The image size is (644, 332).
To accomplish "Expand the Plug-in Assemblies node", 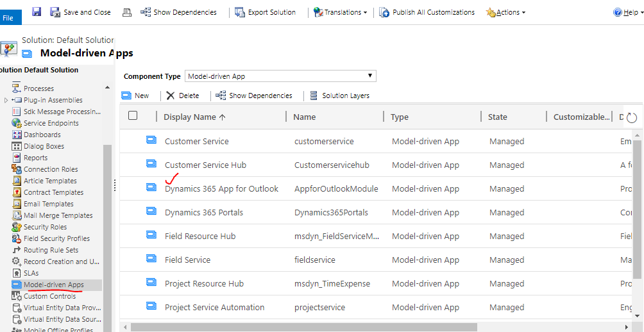I will coord(6,100).
